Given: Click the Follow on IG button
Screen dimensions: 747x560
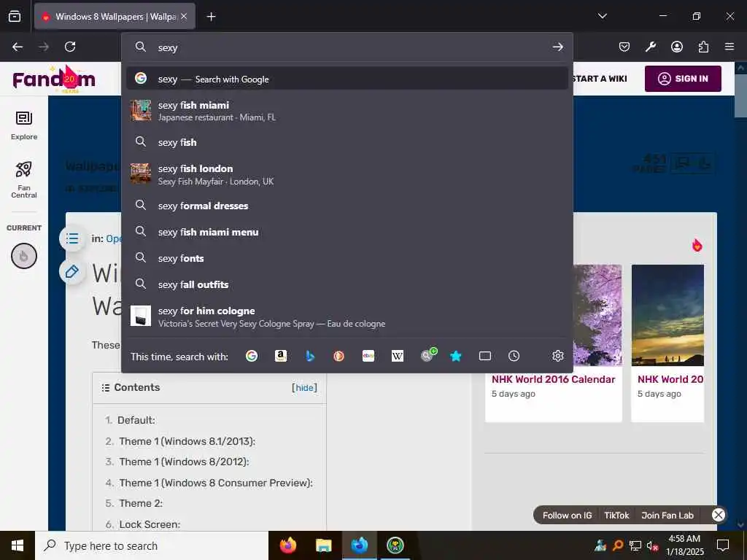Looking at the screenshot, I should click(567, 516).
